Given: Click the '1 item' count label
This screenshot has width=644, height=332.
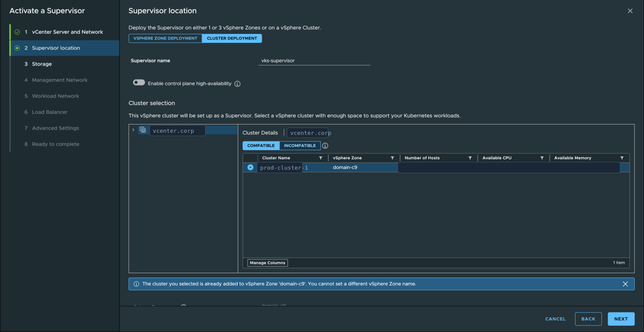Looking at the screenshot, I should coord(619,263).
